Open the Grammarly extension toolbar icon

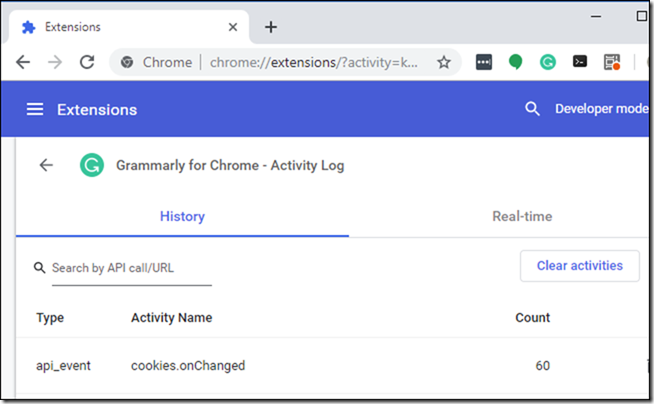point(548,62)
